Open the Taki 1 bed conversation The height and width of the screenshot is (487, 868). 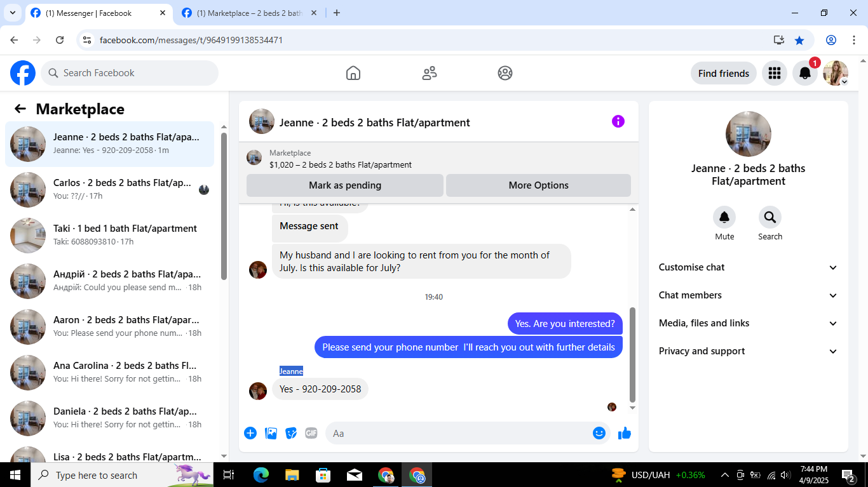(x=110, y=236)
